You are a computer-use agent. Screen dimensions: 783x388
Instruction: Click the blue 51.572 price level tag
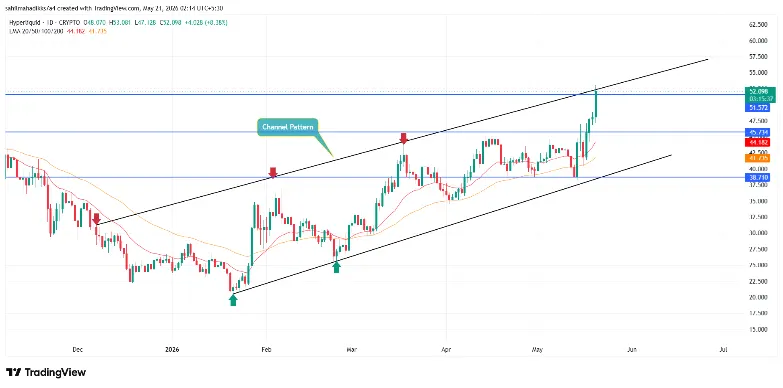[x=758, y=107]
